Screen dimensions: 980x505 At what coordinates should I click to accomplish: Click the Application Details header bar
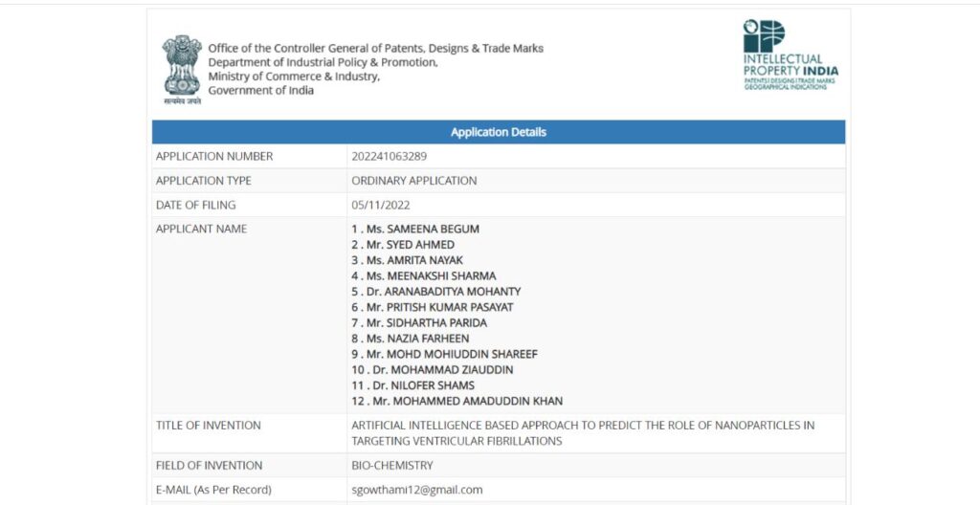[498, 132]
